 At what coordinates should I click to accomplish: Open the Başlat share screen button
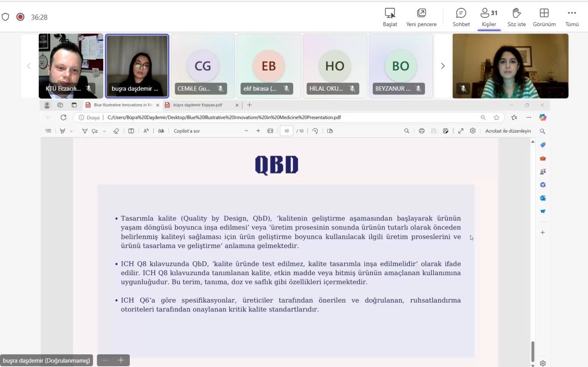pyautogui.click(x=390, y=18)
